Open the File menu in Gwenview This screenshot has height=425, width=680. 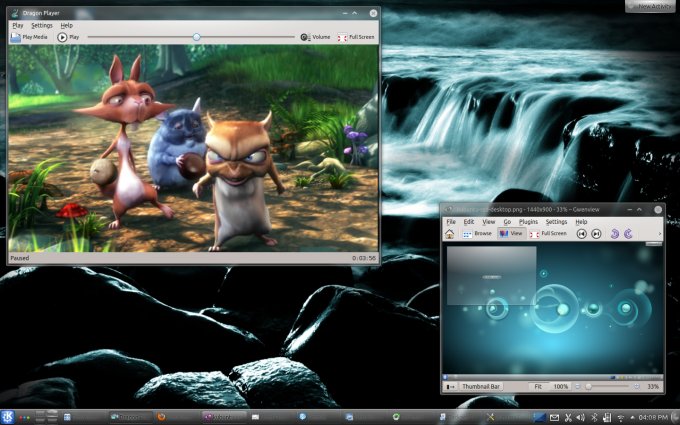[451, 222]
